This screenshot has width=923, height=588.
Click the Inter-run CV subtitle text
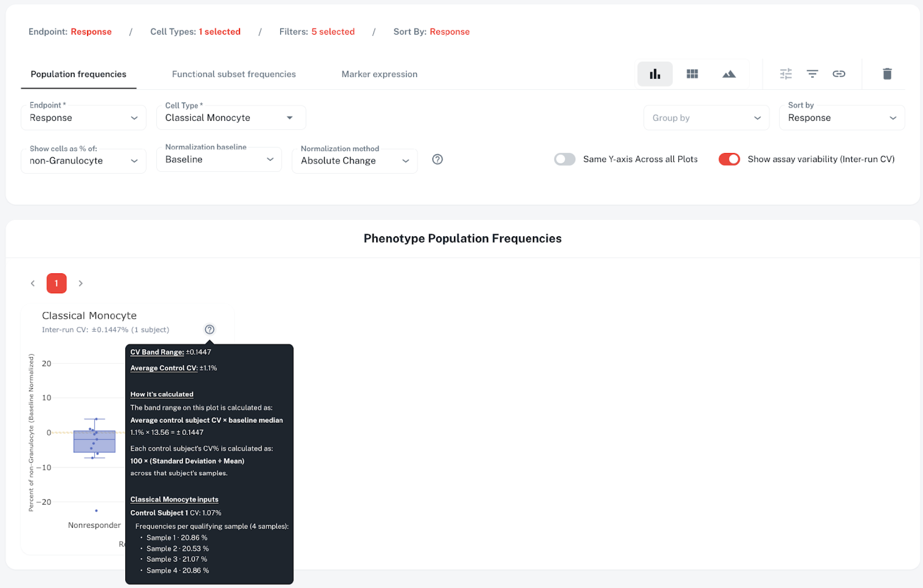click(105, 330)
